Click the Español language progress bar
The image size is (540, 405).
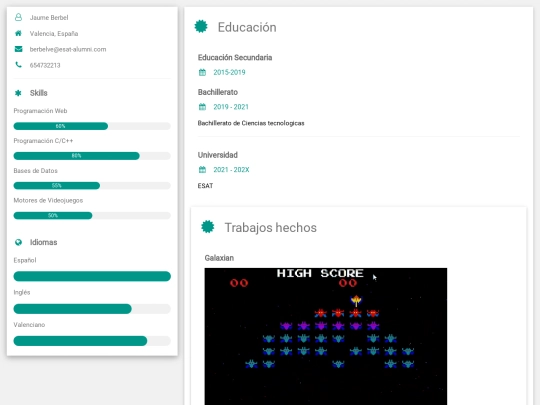pos(92,276)
